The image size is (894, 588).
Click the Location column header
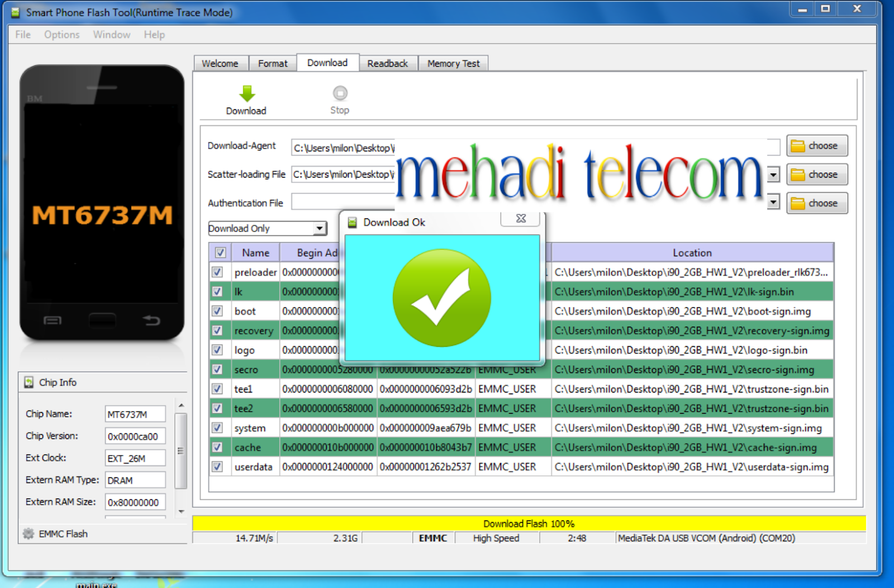(692, 252)
